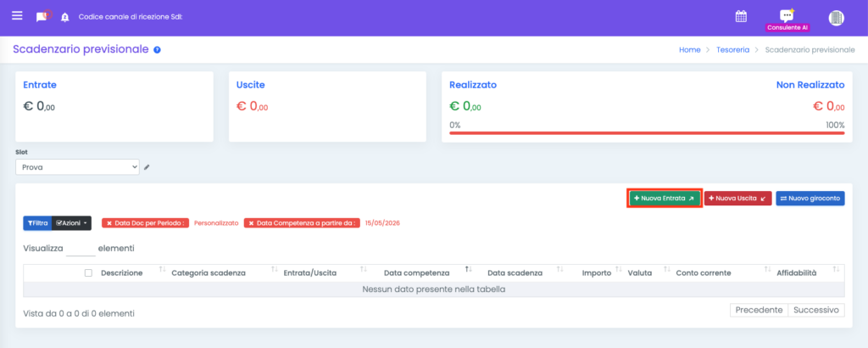This screenshot has width=868, height=348.
Task: Remove the Data Doc per Periodo filter
Action: pyautogui.click(x=109, y=222)
